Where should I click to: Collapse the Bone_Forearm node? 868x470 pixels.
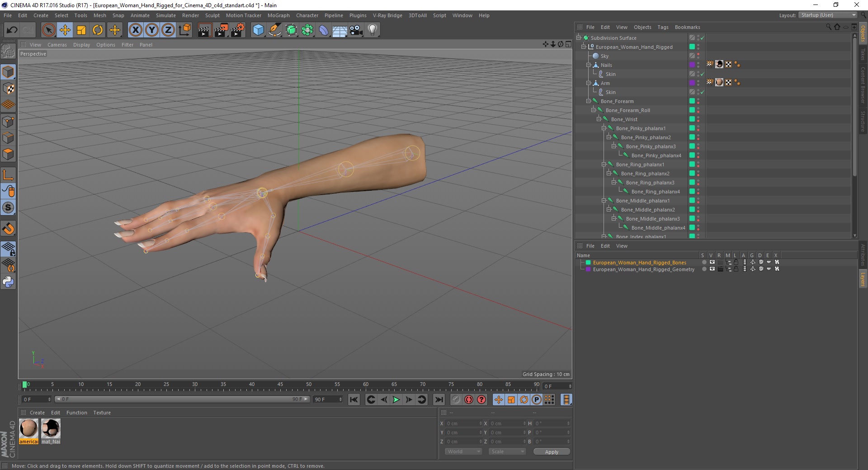pyautogui.click(x=589, y=101)
